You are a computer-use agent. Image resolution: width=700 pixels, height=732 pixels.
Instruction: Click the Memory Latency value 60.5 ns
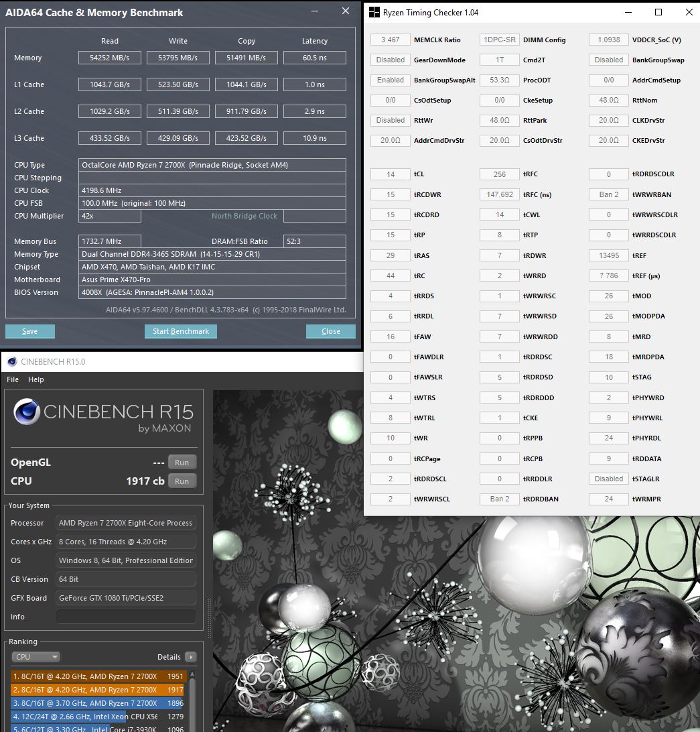click(315, 58)
